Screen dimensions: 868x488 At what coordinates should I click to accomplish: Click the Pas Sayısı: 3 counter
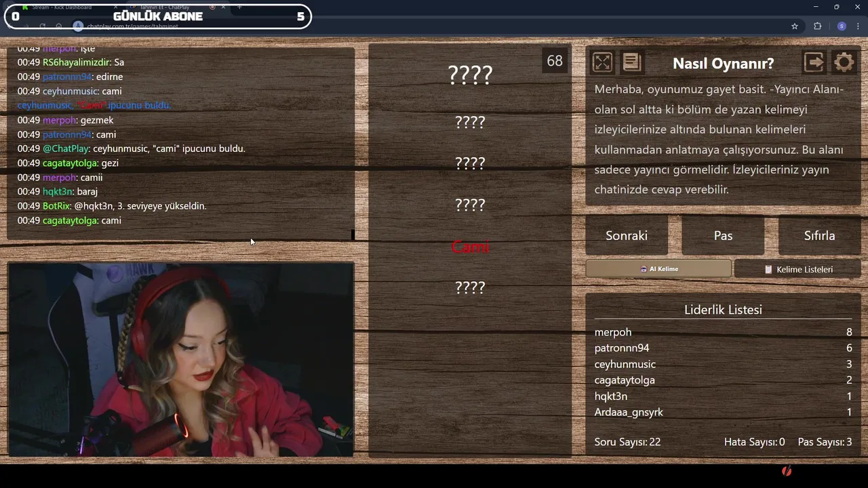(825, 442)
